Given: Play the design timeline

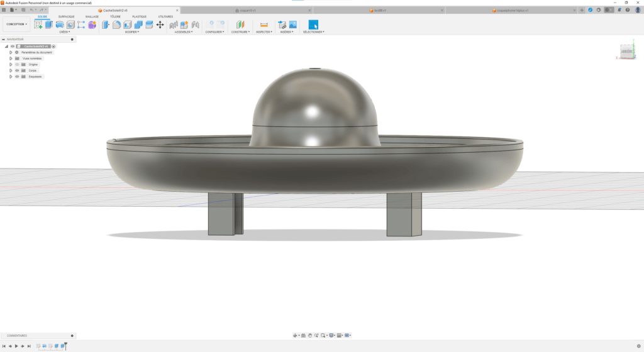Looking at the screenshot, I should [x=16, y=346].
